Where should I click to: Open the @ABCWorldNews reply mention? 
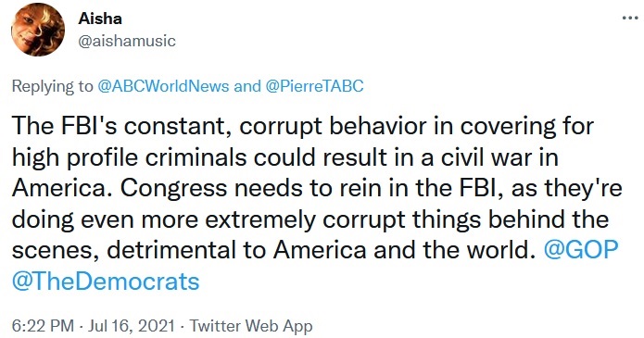163,86
